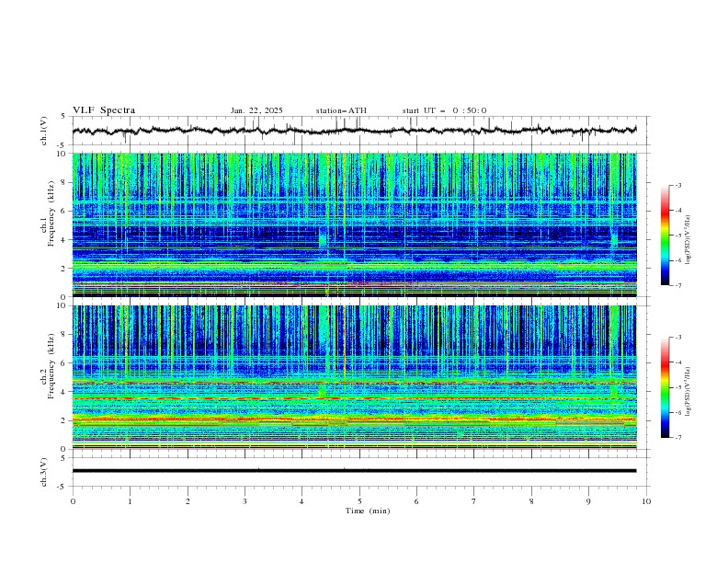Click the time axis tick labeled 1
Viewport: 728px width, 563px height.
click(x=130, y=501)
